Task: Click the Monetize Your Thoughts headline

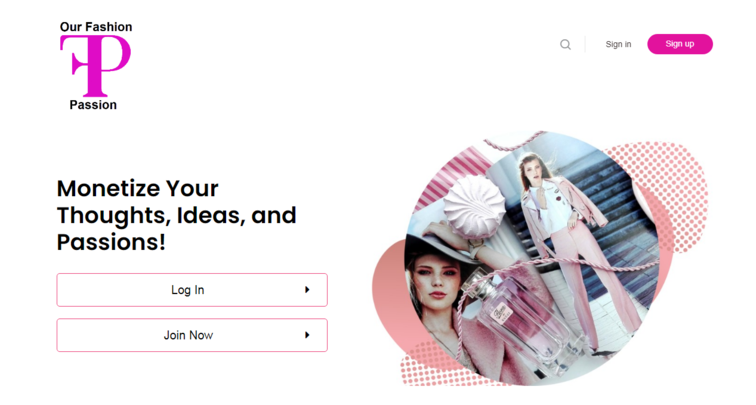Action: point(176,215)
